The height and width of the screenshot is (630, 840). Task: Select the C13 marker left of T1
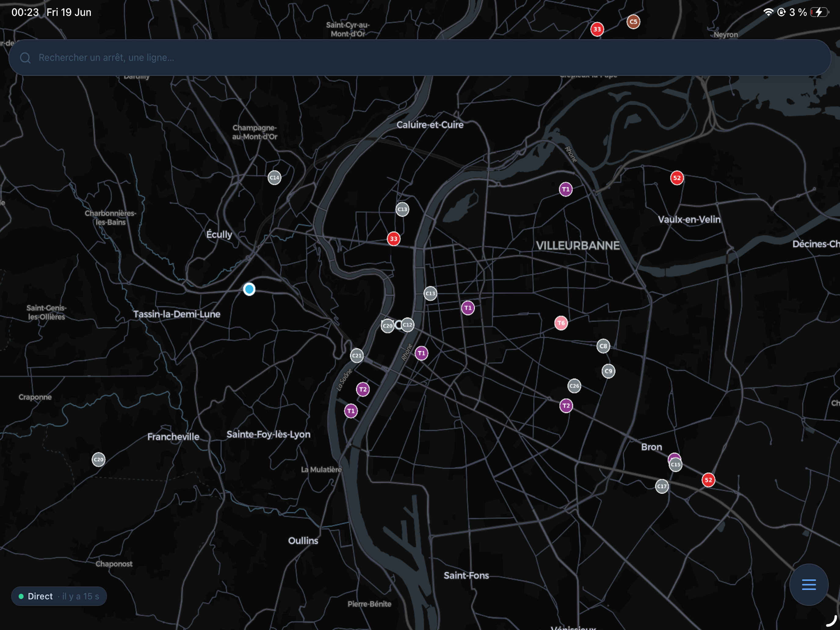430,294
